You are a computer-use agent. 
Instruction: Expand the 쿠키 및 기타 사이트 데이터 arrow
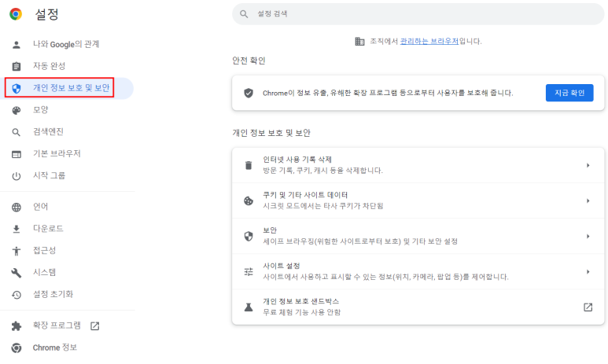pyautogui.click(x=588, y=200)
